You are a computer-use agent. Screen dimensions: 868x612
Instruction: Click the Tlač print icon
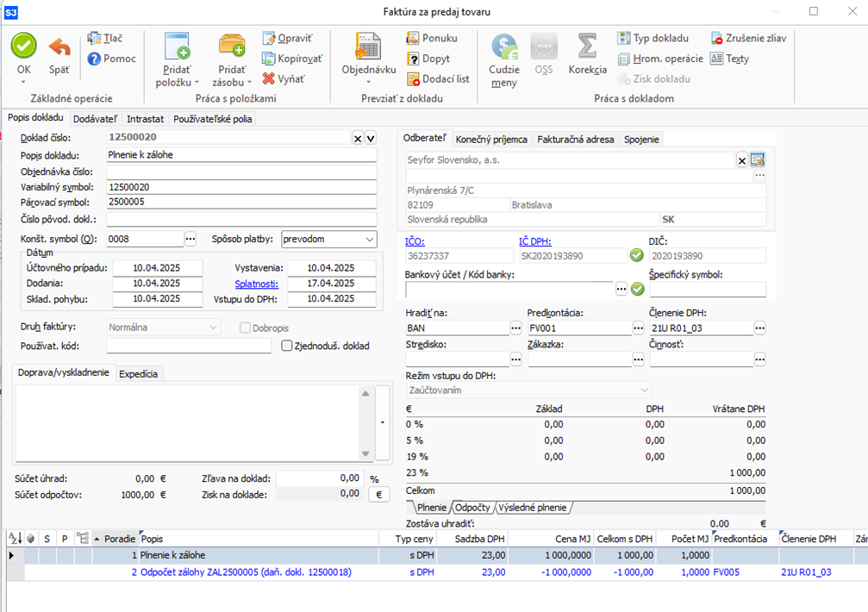click(95, 39)
